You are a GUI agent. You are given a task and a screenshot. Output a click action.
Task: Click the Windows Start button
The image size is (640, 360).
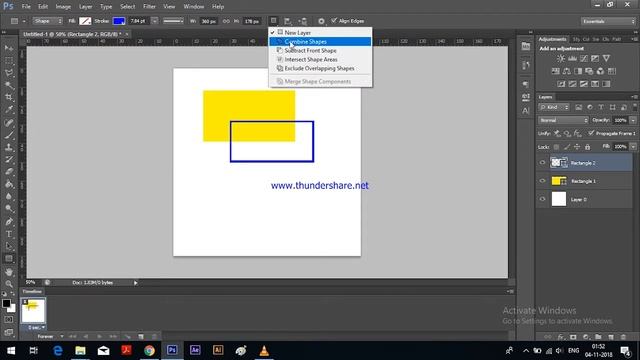[x=11, y=350]
